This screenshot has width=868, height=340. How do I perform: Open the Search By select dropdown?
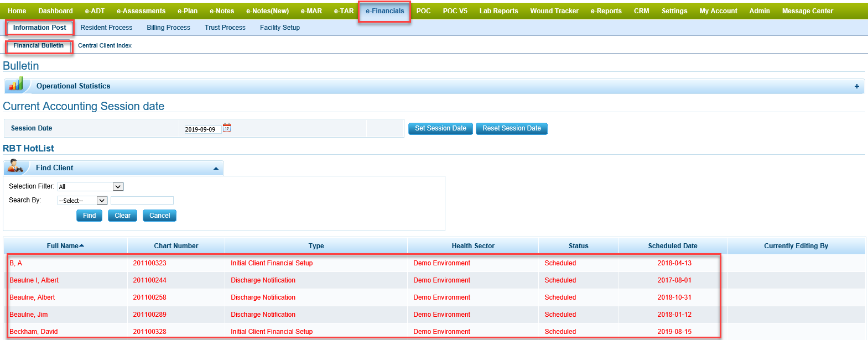pos(82,201)
